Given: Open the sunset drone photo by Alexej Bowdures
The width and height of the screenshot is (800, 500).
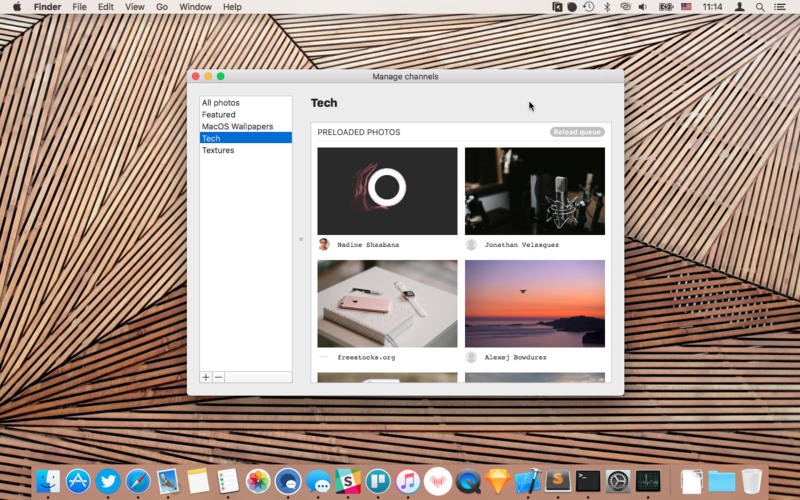Looking at the screenshot, I should click(x=535, y=304).
